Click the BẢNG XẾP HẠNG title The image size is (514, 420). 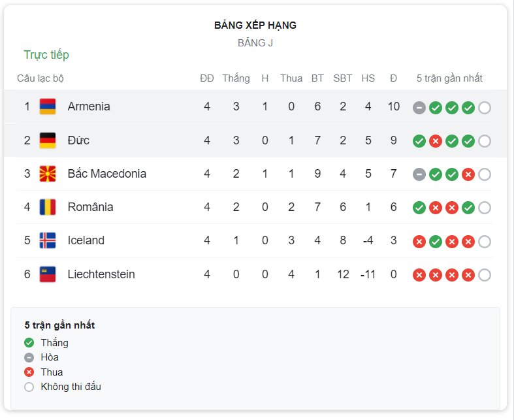255,25
